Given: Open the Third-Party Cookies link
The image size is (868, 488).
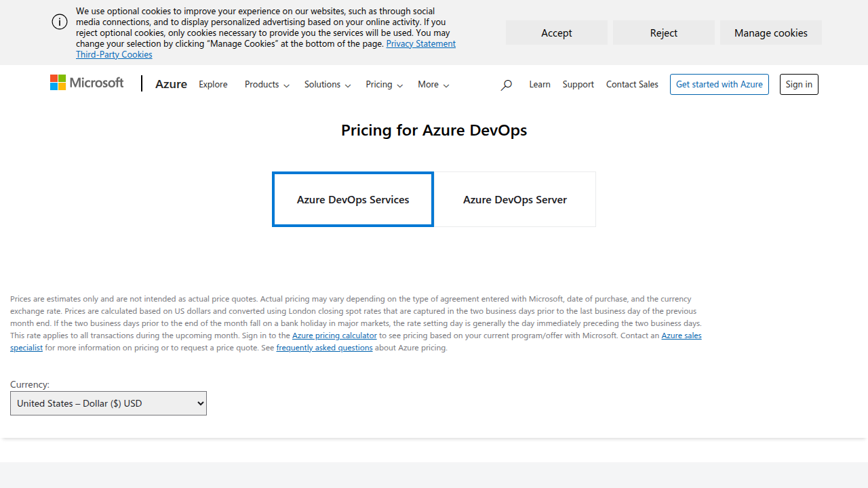Looking at the screenshot, I should (114, 54).
